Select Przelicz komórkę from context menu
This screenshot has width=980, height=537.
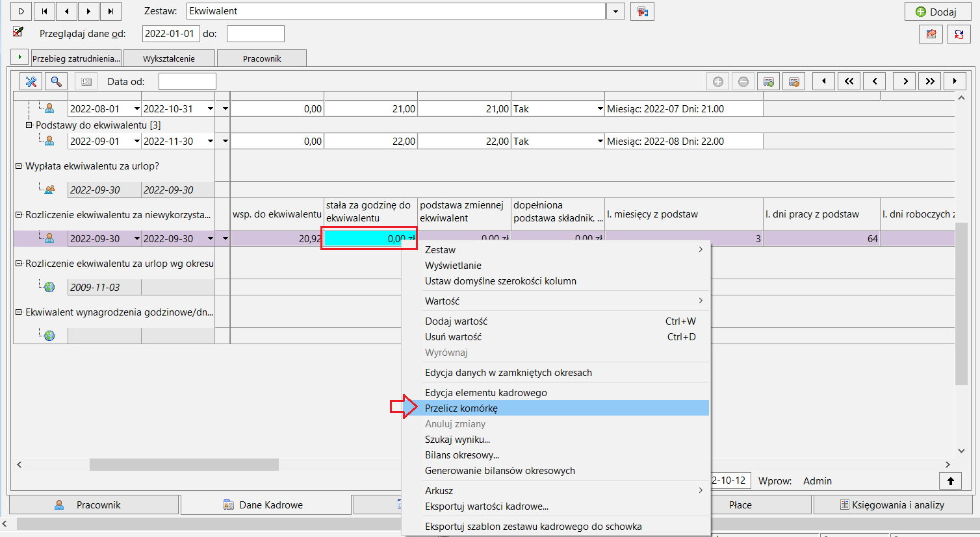pyautogui.click(x=461, y=408)
